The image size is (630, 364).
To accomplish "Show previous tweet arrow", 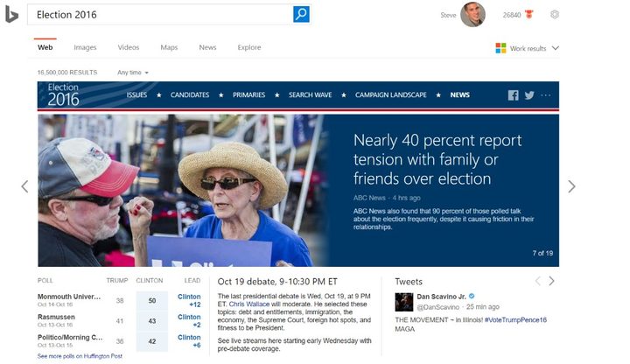I will tap(537, 281).
